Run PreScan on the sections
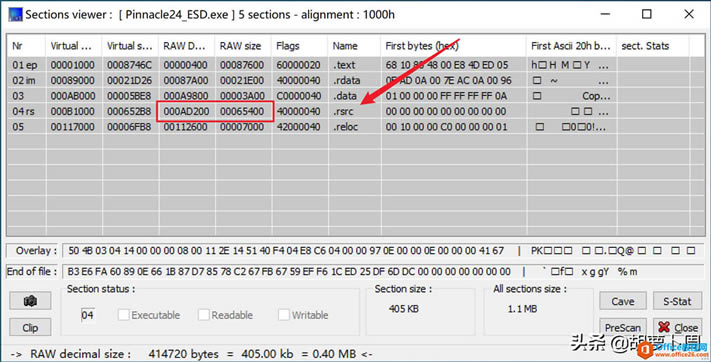 (x=623, y=328)
